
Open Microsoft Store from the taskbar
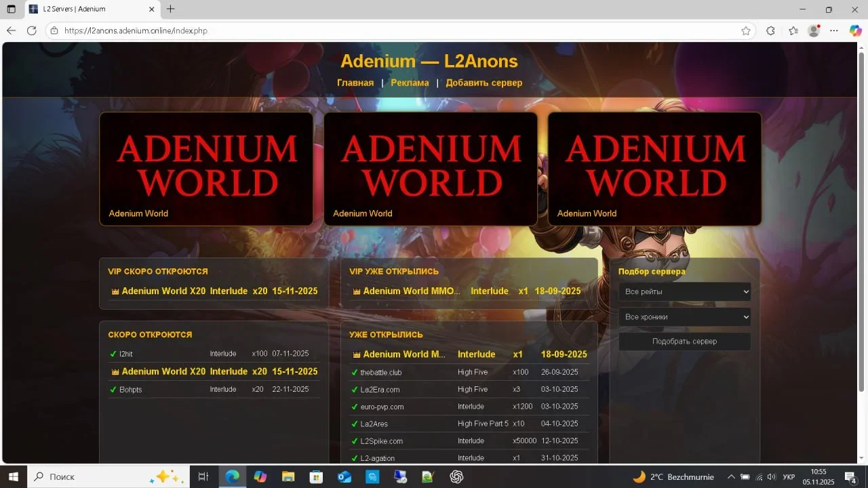point(316,476)
